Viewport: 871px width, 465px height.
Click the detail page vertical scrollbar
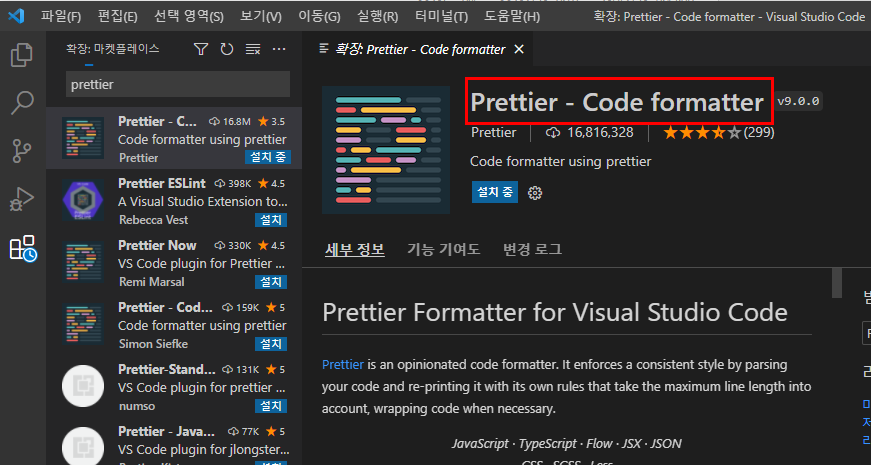(837, 283)
